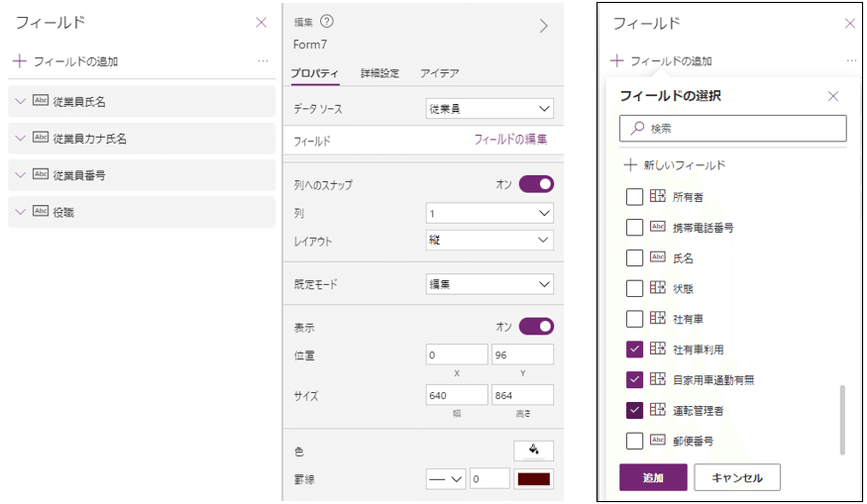Uncheck the 社有車利用 checkbox
This screenshot has width=867, height=504.
634,349
